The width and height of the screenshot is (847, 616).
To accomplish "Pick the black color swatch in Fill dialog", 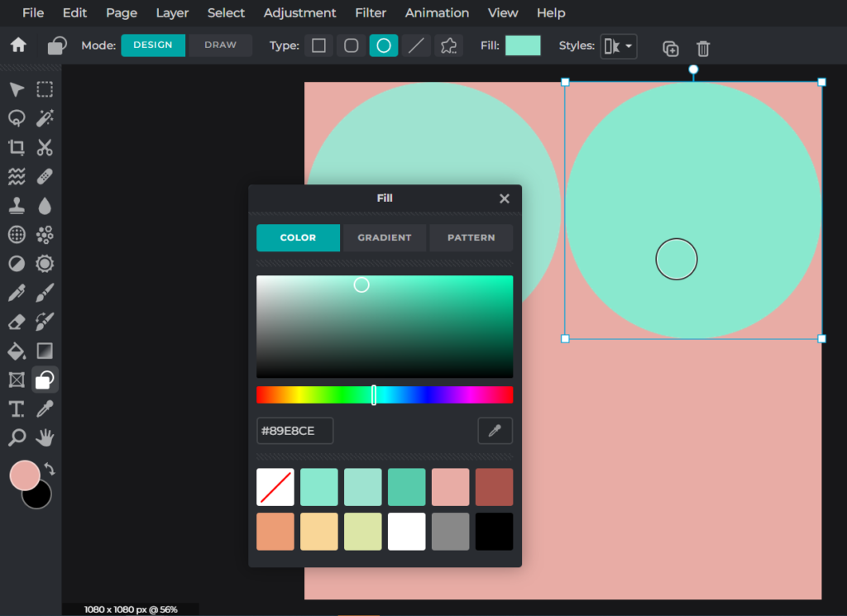I will tap(494, 531).
